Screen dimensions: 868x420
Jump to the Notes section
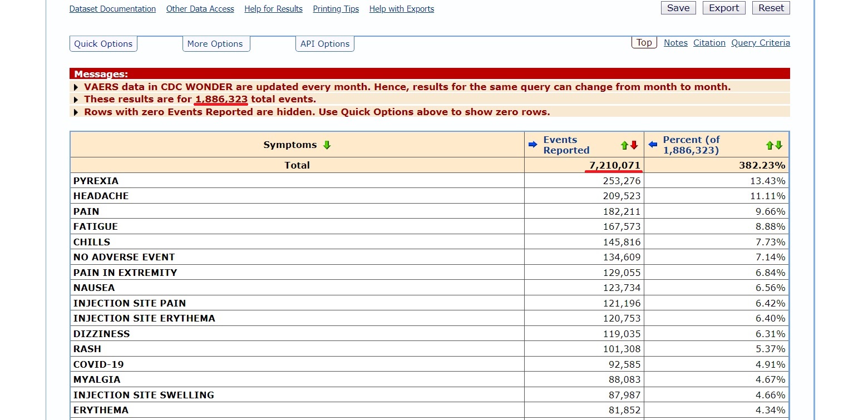[675, 43]
